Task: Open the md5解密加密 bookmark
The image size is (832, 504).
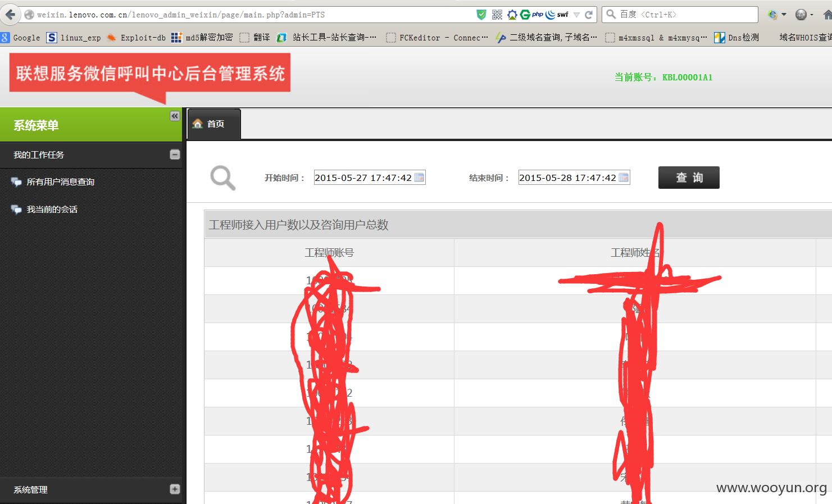Action: pos(202,38)
